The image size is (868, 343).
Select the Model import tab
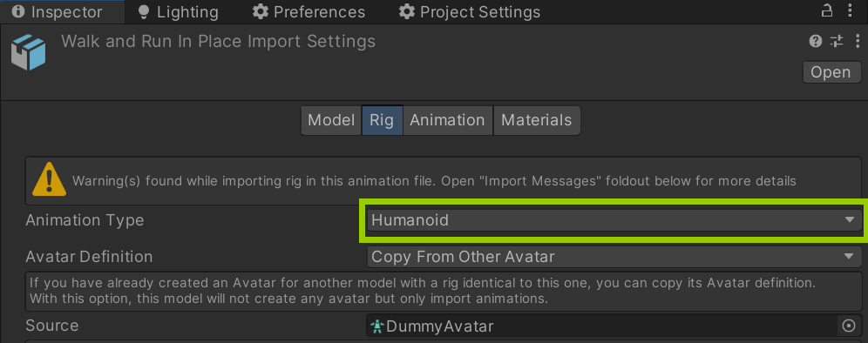click(x=331, y=120)
